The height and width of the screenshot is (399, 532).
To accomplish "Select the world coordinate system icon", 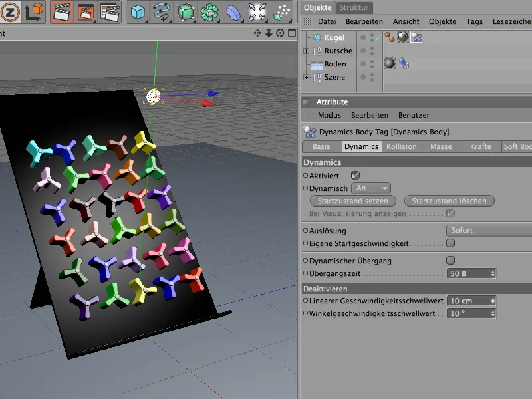I will coord(33,12).
